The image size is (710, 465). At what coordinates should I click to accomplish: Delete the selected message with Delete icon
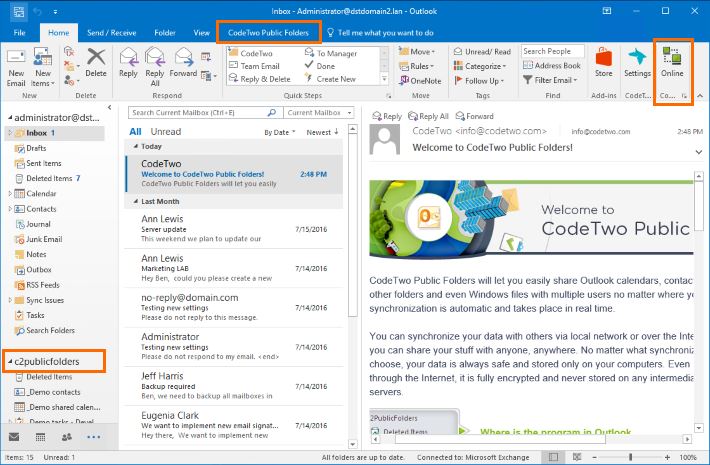click(96, 62)
